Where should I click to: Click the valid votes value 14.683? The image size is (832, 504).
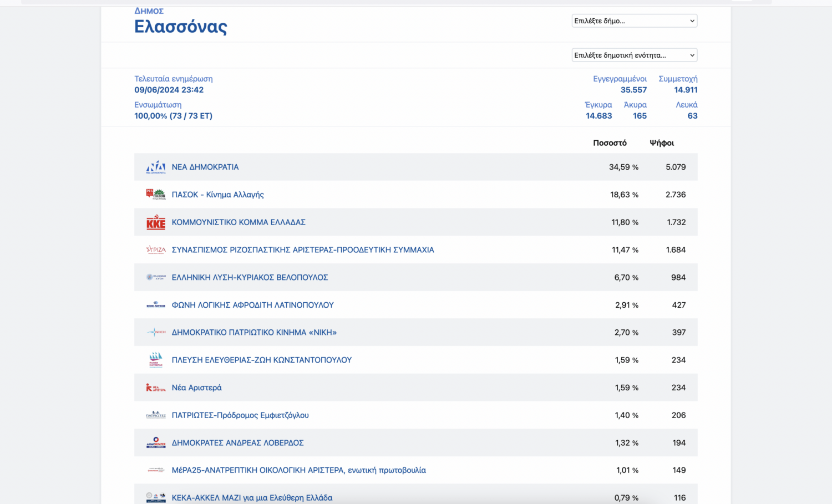[x=599, y=116]
